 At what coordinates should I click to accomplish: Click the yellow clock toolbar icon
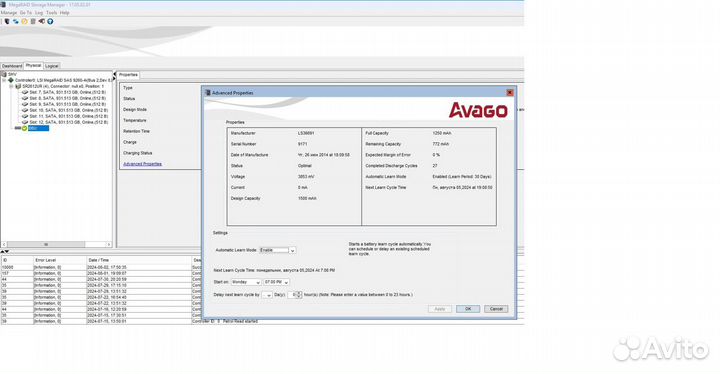coord(24,21)
